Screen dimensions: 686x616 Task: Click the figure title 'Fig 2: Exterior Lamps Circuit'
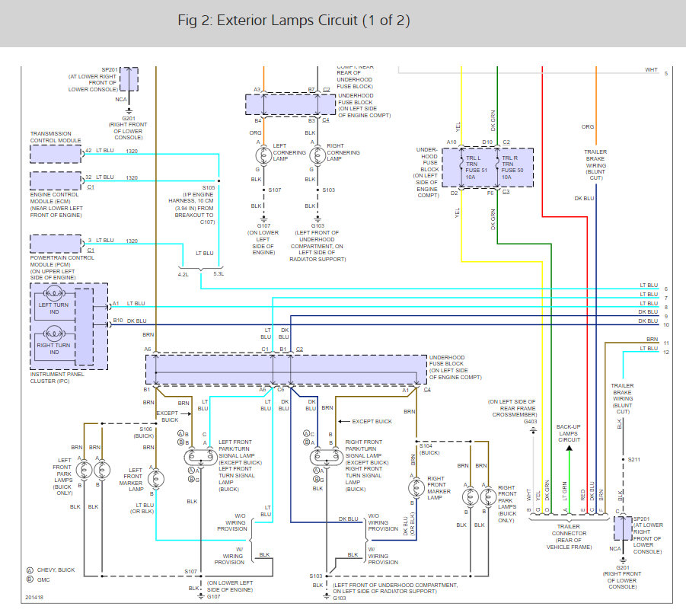coord(294,21)
